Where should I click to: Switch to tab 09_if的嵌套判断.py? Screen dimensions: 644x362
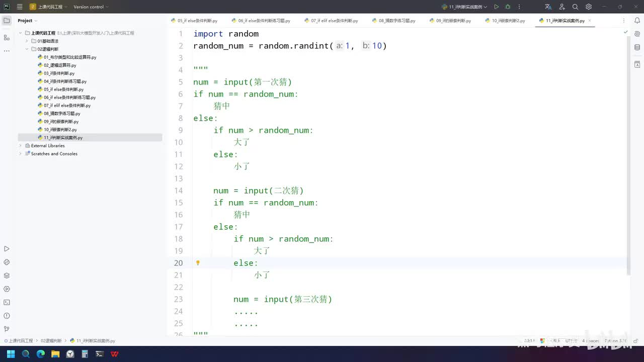tap(450, 21)
